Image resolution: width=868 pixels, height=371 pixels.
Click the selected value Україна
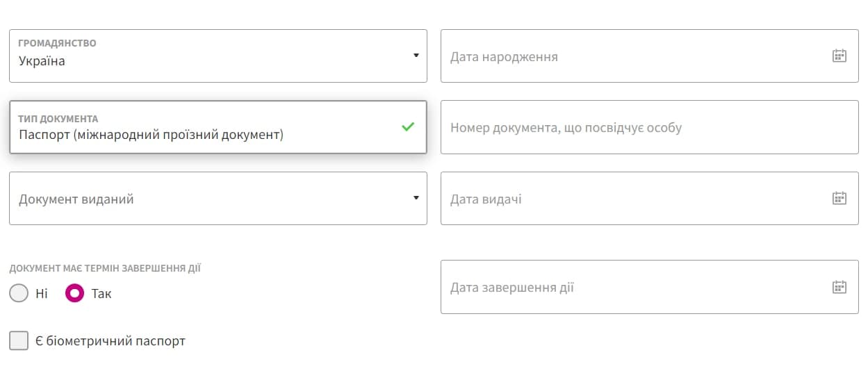click(42, 61)
